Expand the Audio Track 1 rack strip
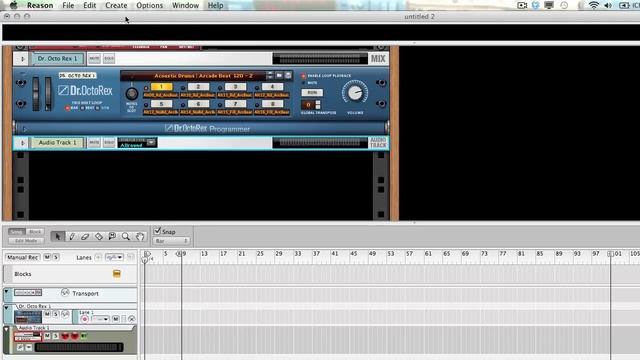Viewport: 640px width, 360px height. pyautogui.click(x=22, y=143)
